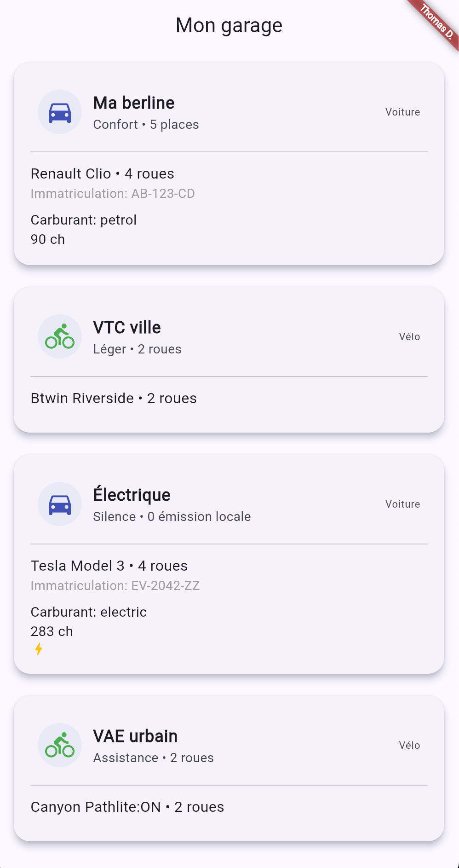The width and height of the screenshot is (459, 868).
Task: Select the VTC ville card title
Action: 127,328
